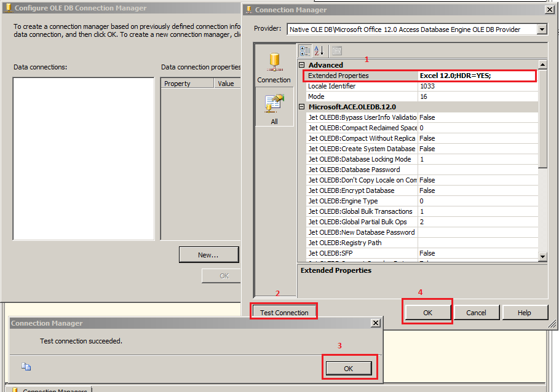Confirm the successful test with OK
The width and height of the screenshot is (559, 392).
point(349,367)
